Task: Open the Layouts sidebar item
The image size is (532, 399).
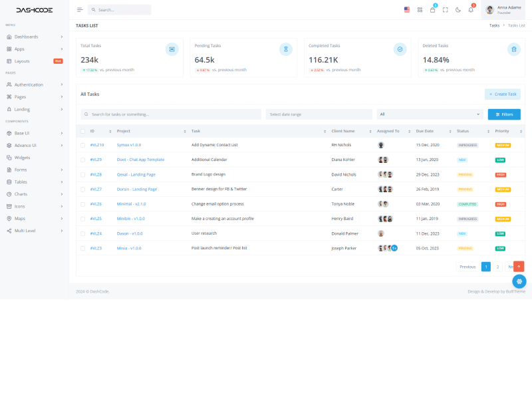Action: (x=22, y=61)
